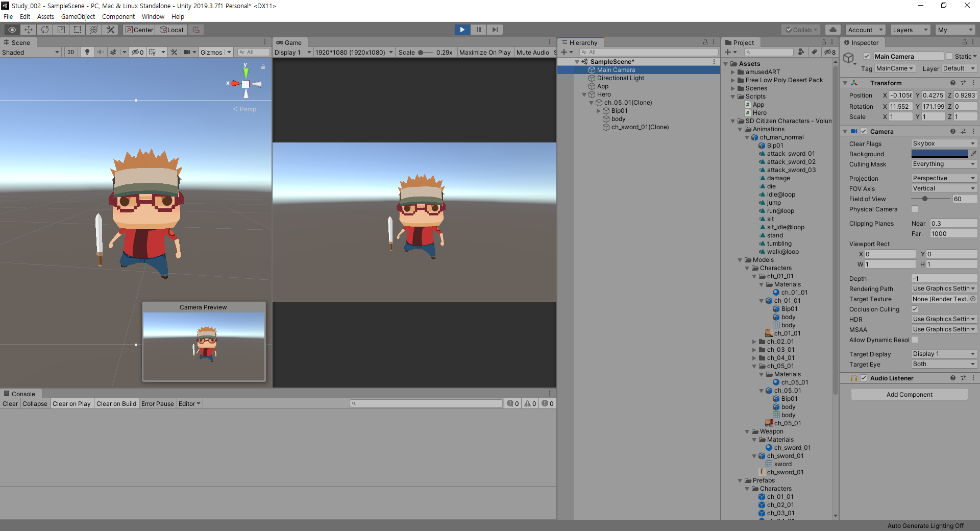The width and height of the screenshot is (980, 531).
Task: Click the Pause button
Action: tap(479, 30)
